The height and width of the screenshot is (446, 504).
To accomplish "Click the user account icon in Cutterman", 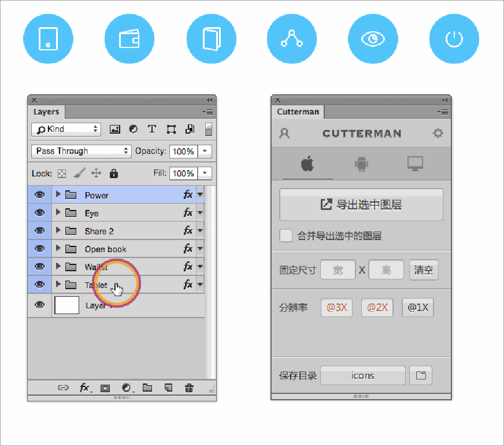I will 284,133.
